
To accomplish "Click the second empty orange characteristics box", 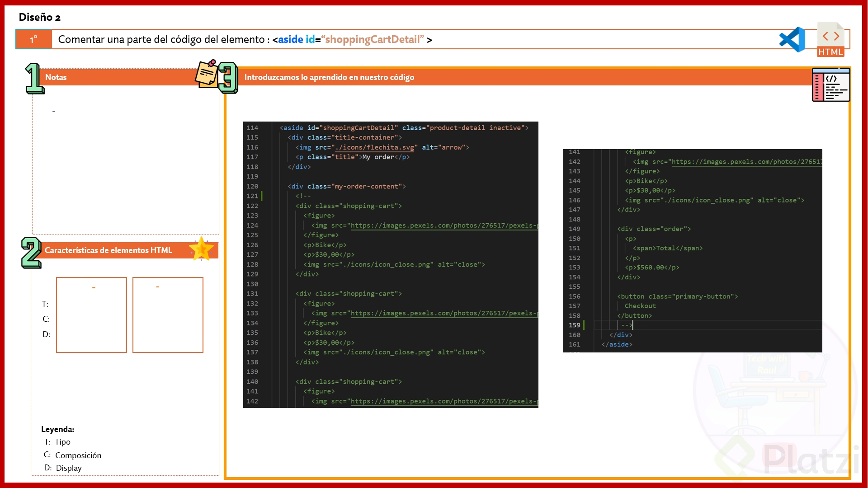I will coord(168,315).
